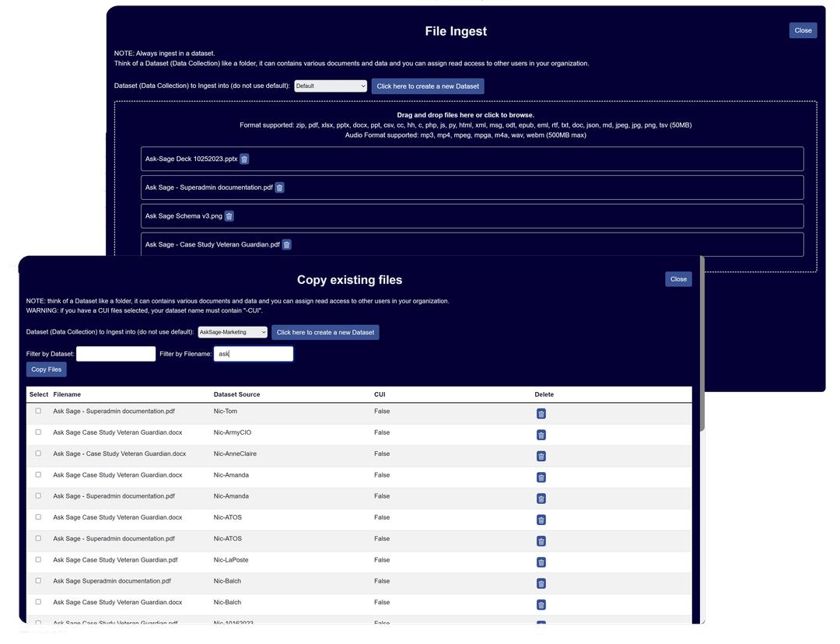Click the delete trash icon on the Nic-Tom row
Image resolution: width=840 pixels, height=644 pixels.
pyautogui.click(x=541, y=413)
